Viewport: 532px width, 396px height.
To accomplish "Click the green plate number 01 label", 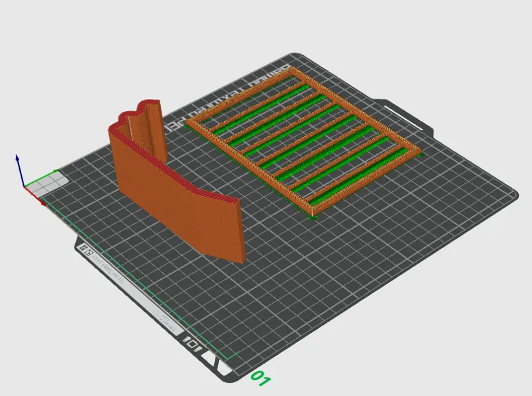I will click(261, 378).
